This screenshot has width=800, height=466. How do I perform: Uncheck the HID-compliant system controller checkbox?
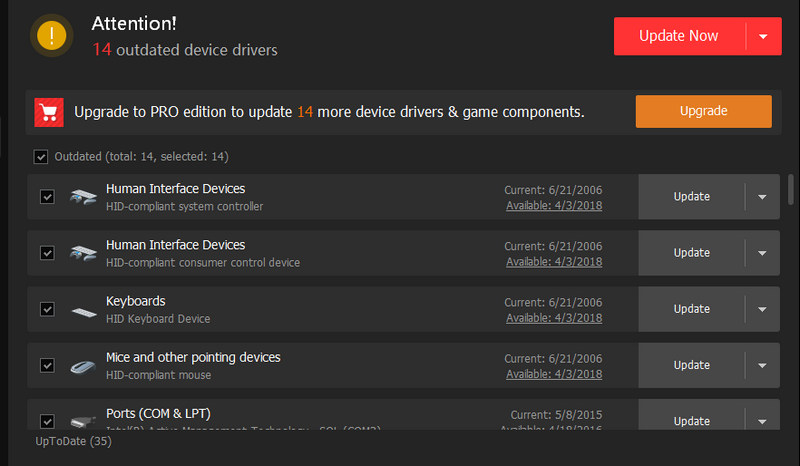pos(47,197)
